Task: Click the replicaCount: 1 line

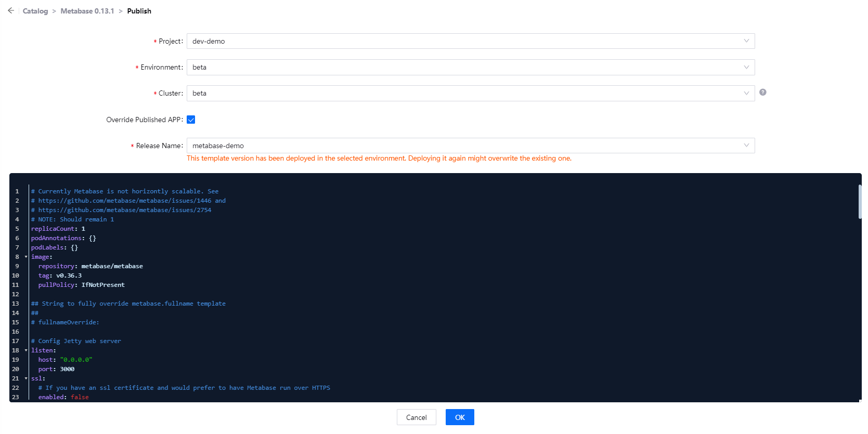Action: coord(58,229)
